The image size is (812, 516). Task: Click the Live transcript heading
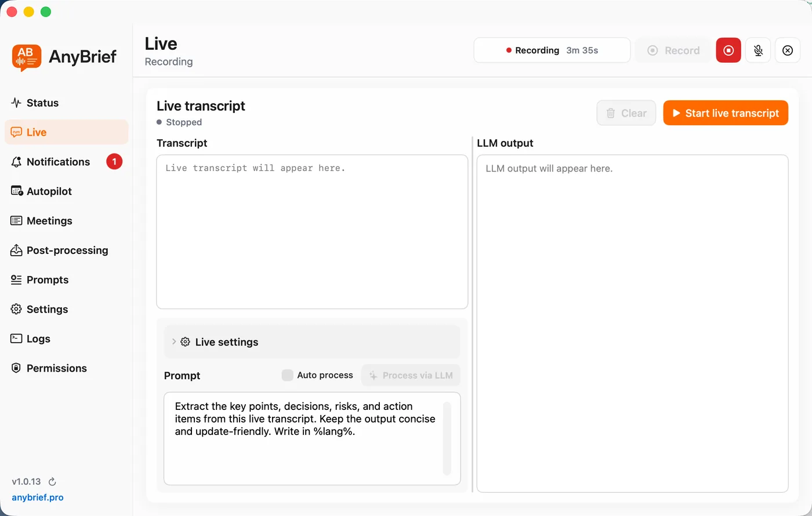(x=201, y=106)
